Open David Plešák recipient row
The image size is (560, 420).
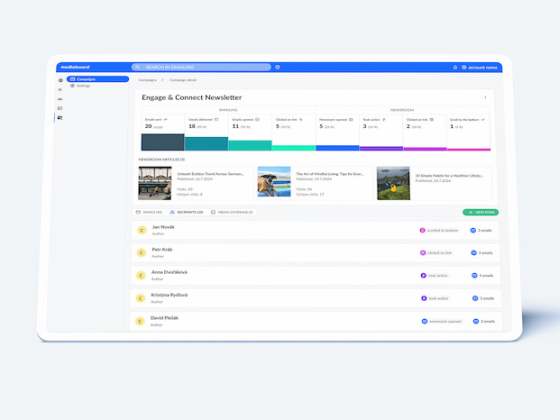click(315, 321)
